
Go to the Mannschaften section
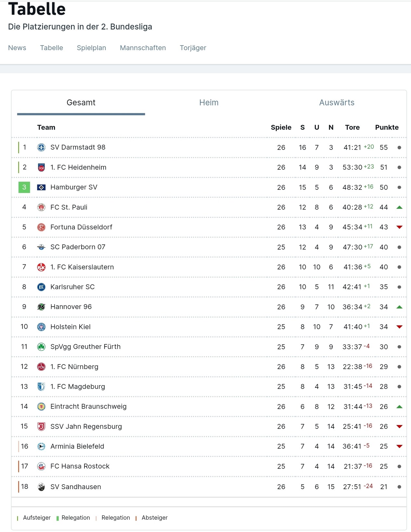point(143,48)
